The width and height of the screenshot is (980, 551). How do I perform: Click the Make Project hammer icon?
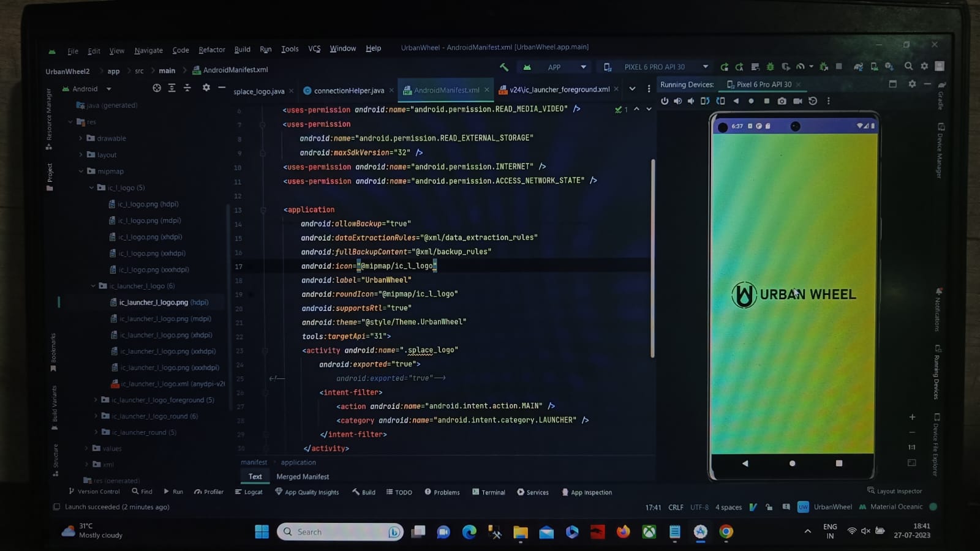pos(503,67)
